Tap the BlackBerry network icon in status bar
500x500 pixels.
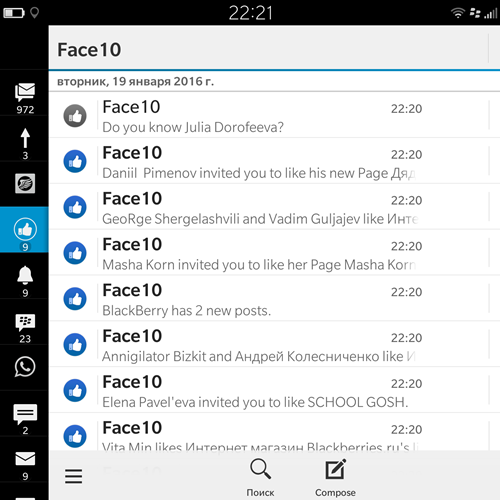pos(475,13)
